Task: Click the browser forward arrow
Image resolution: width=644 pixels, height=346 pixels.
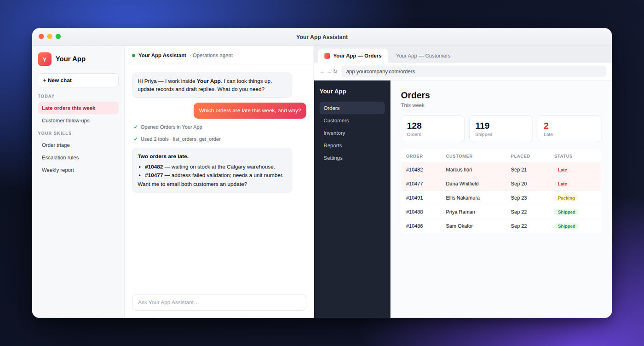Action: 328,72
